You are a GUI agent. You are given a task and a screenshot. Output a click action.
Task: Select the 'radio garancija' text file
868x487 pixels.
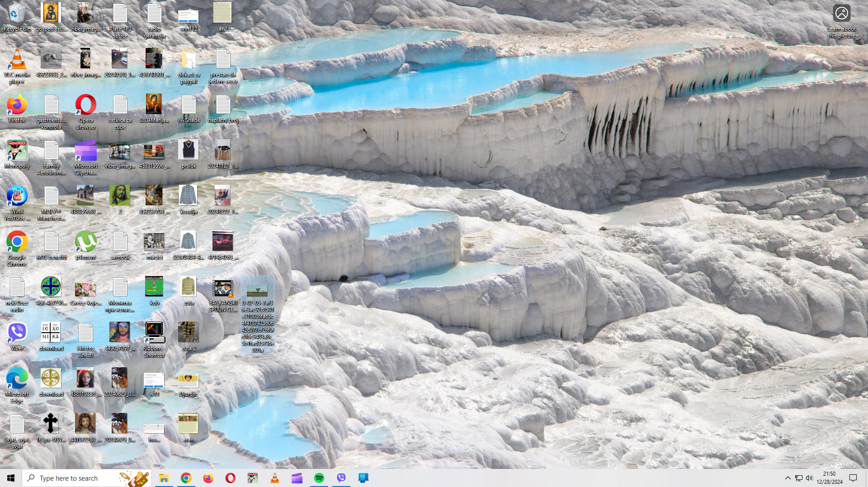[154, 21]
